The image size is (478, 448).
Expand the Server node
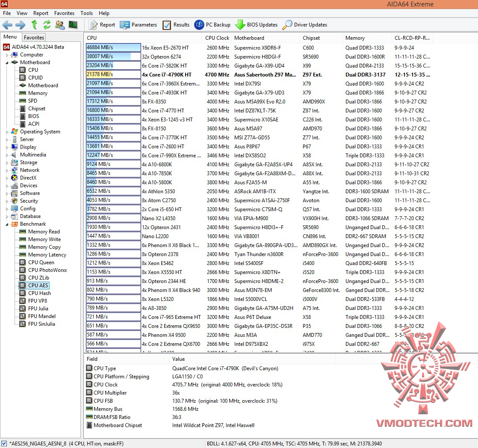[x=7, y=140]
